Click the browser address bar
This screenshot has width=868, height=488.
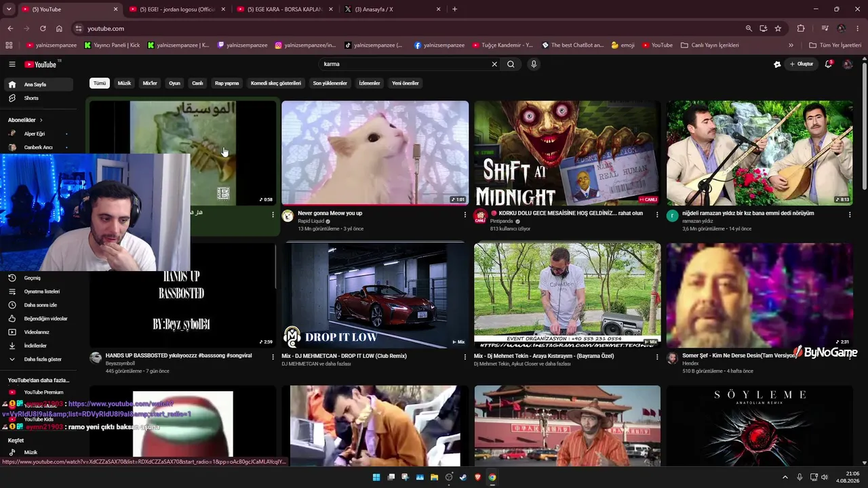coord(407,28)
